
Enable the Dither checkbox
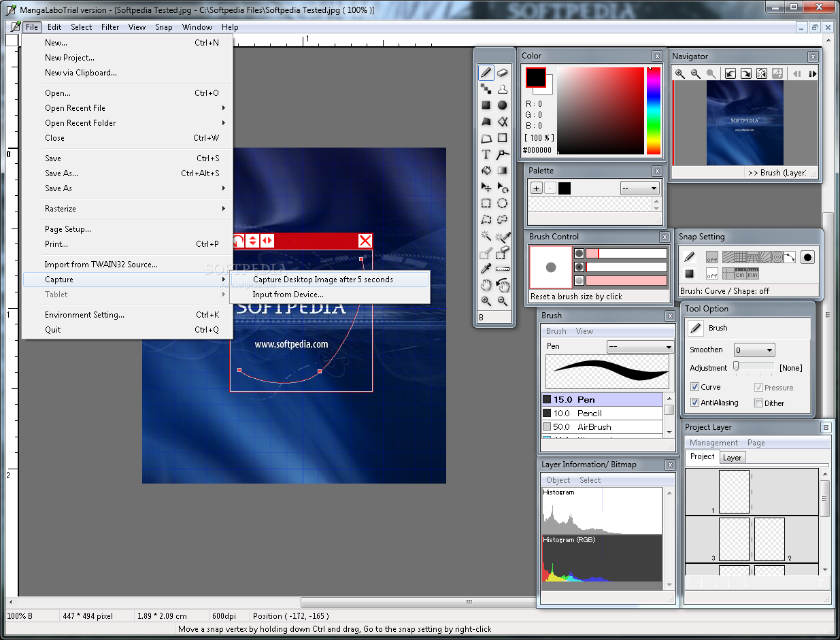pos(758,403)
